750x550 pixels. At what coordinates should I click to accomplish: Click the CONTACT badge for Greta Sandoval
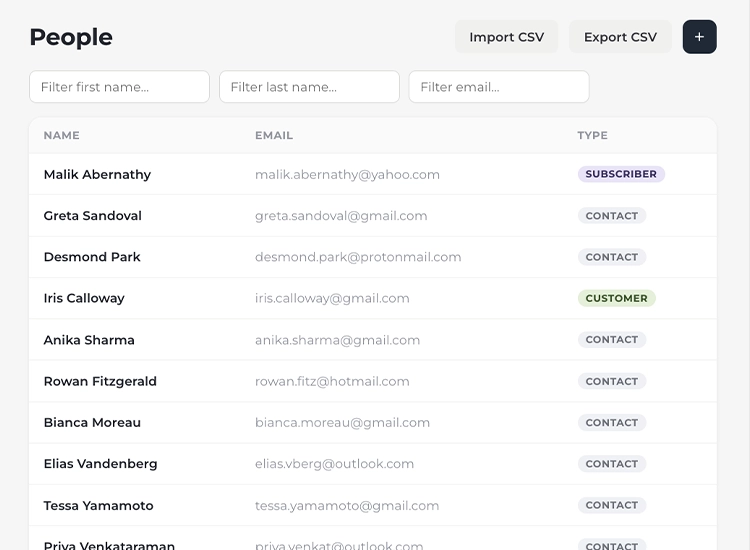[612, 216]
